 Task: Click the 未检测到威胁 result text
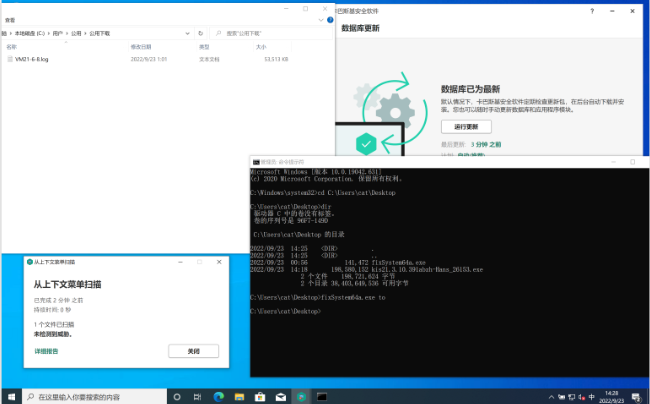(53, 334)
